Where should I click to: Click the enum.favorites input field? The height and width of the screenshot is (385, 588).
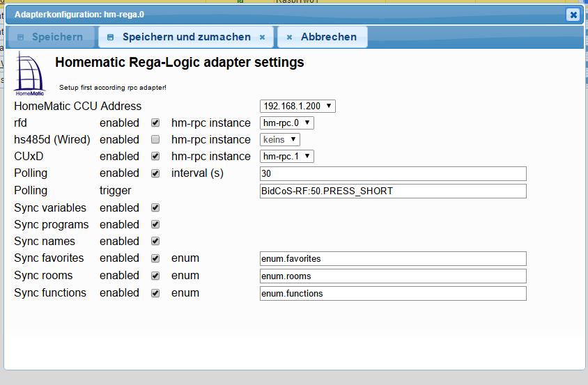point(392,259)
